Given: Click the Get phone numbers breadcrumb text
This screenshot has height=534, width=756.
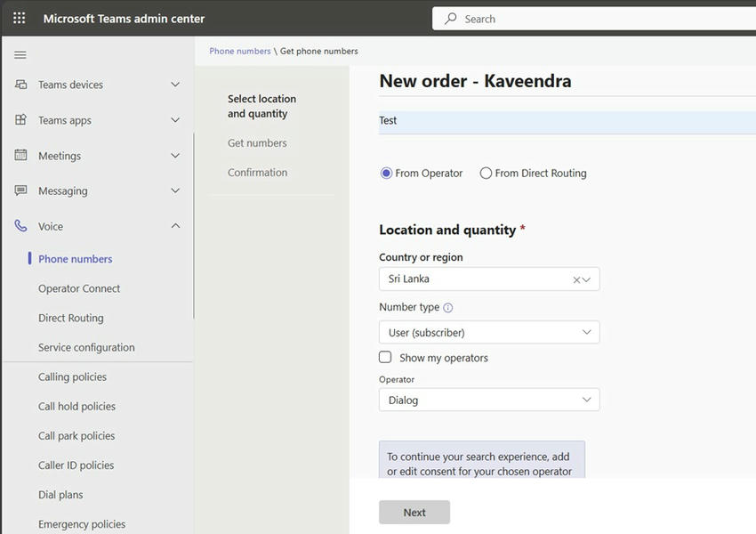Looking at the screenshot, I should coord(319,51).
